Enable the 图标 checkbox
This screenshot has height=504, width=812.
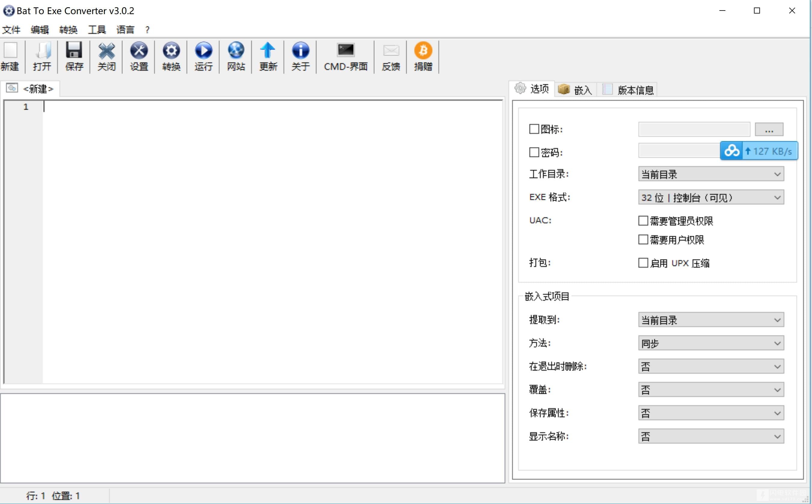pos(534,129)
